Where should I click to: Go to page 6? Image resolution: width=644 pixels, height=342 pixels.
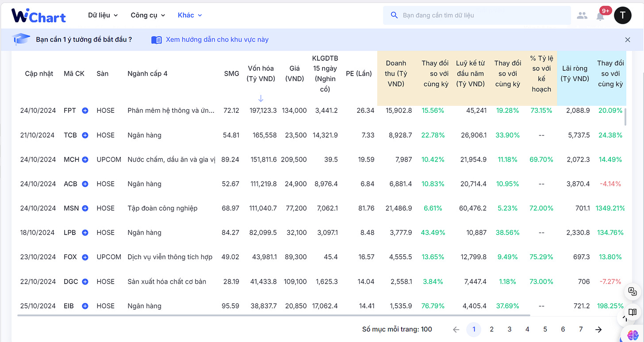click(563, 329)
